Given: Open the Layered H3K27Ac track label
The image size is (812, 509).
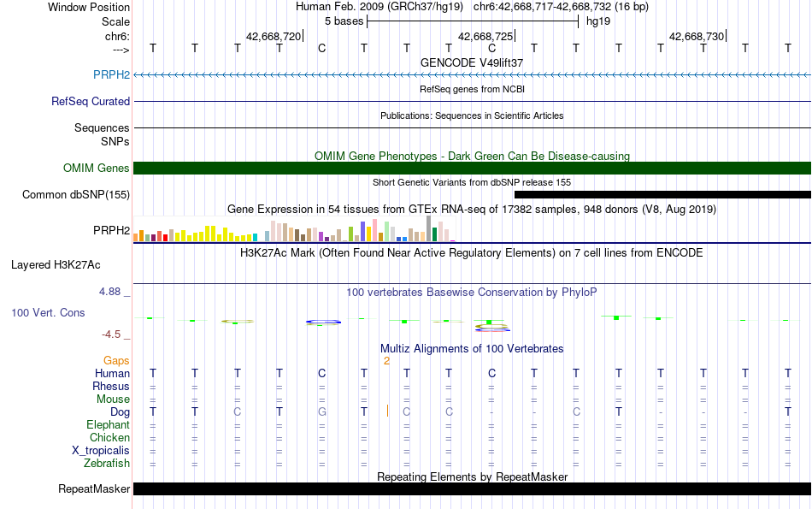Looking at the screenshot, I should pyautogui.click(x=56, y=265).
